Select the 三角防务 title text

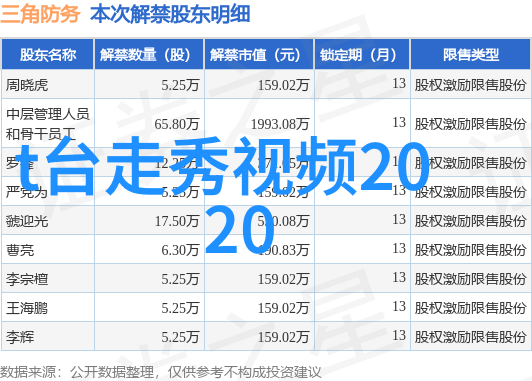click(x=40, y=14)
